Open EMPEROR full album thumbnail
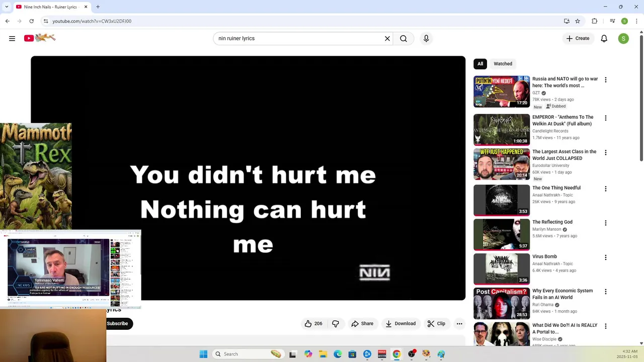Screen dimensions: 644x362 [502, 130]
